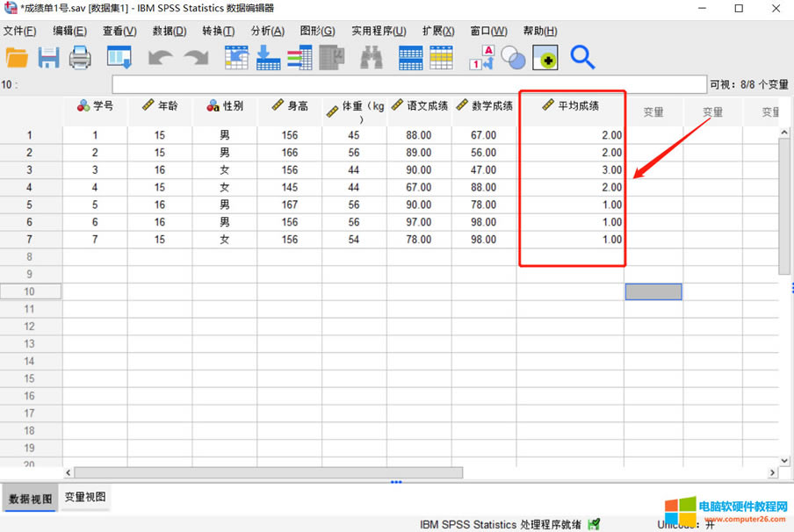Switch to the 变量视图 tab
The width and height of the screenshot is (794, 532).
pyautogui.click(x=85, y=497)
